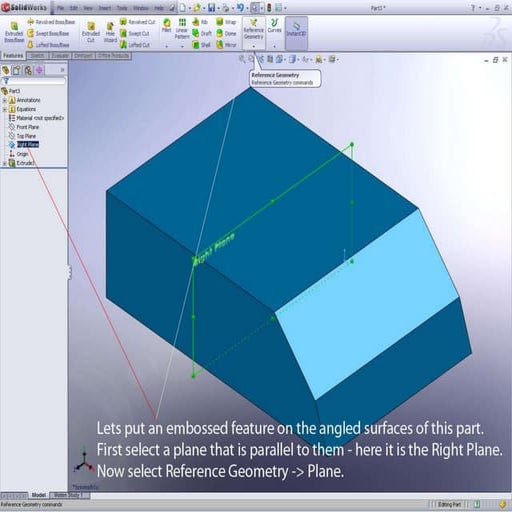Click the Zoom to Area icon
The height and width of the screenshot is (512, 512).
coord(252,59)
